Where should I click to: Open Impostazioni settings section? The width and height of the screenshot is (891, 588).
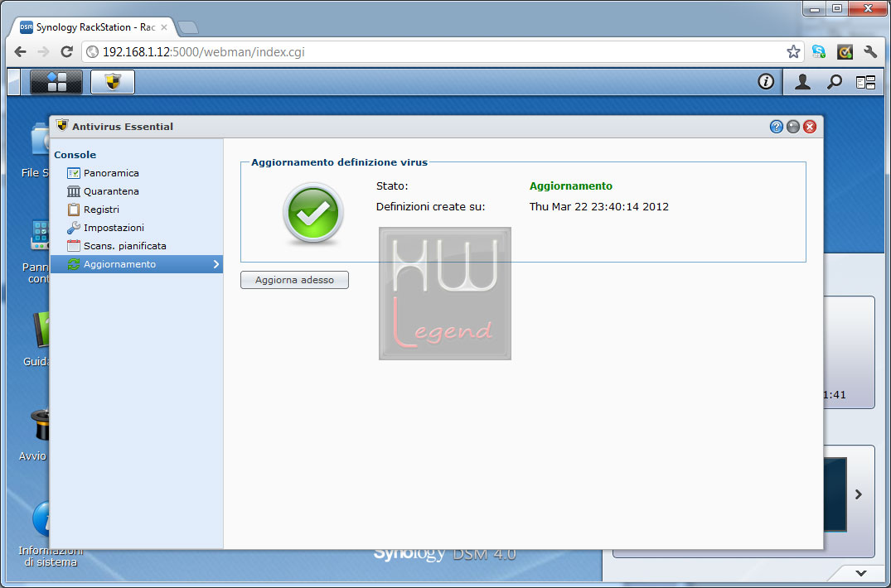tap(137, 228)
